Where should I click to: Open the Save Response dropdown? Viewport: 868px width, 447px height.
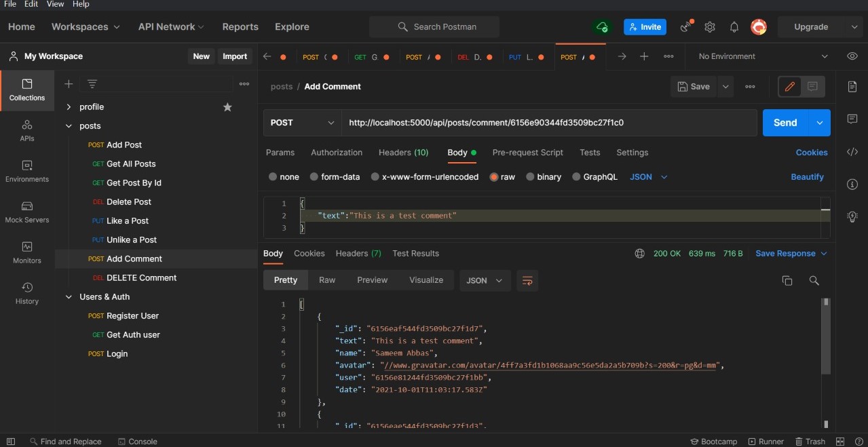[x=791, y=253]
